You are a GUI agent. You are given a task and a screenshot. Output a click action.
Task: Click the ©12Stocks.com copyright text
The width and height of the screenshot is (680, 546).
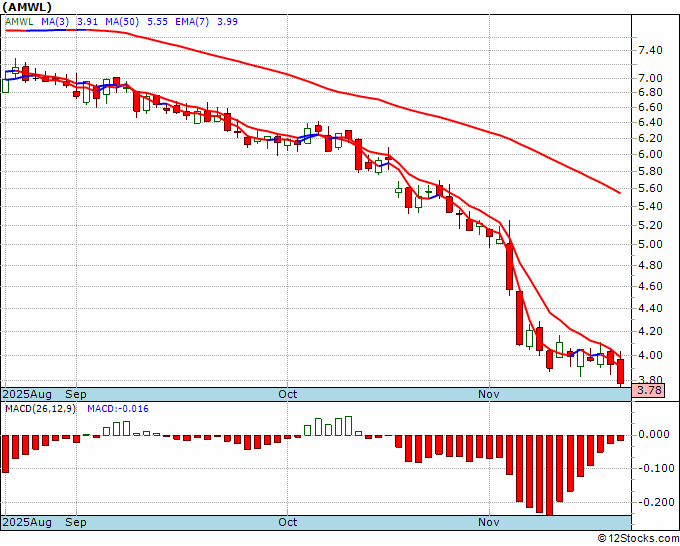coord(638,539)
